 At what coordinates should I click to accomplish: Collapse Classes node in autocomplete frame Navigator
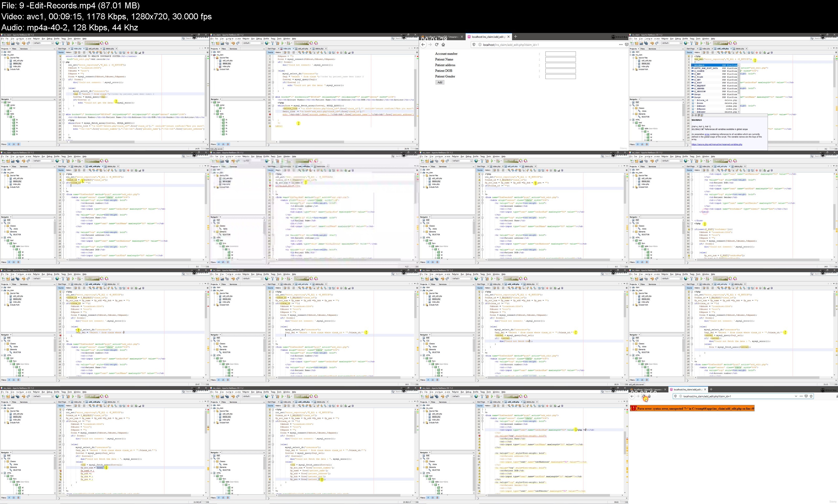[x=633, y=108]
